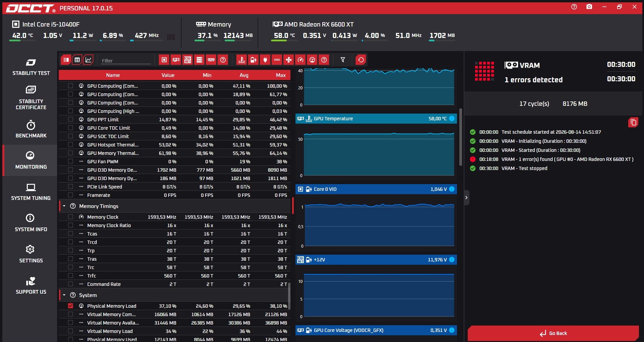Open the Stability Certificate section
The width and height of the screenshot is (644, 342).
pyautogui.click(x=31, y=98)
